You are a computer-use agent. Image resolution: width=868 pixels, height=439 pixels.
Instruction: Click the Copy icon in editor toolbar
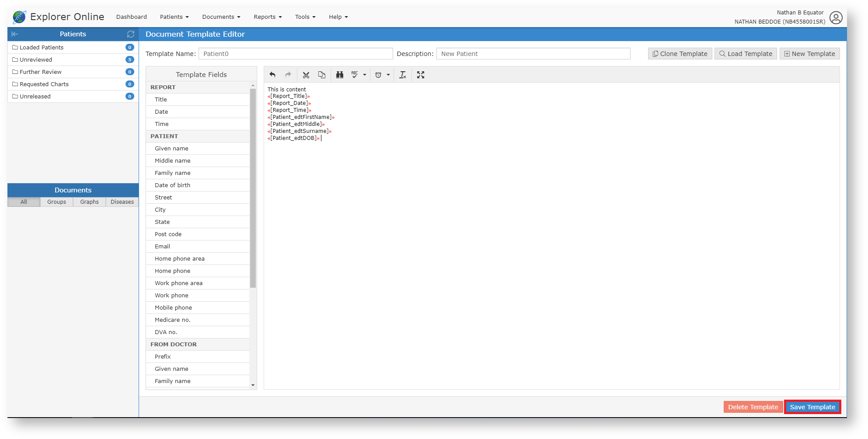click(x=322, y=75)
